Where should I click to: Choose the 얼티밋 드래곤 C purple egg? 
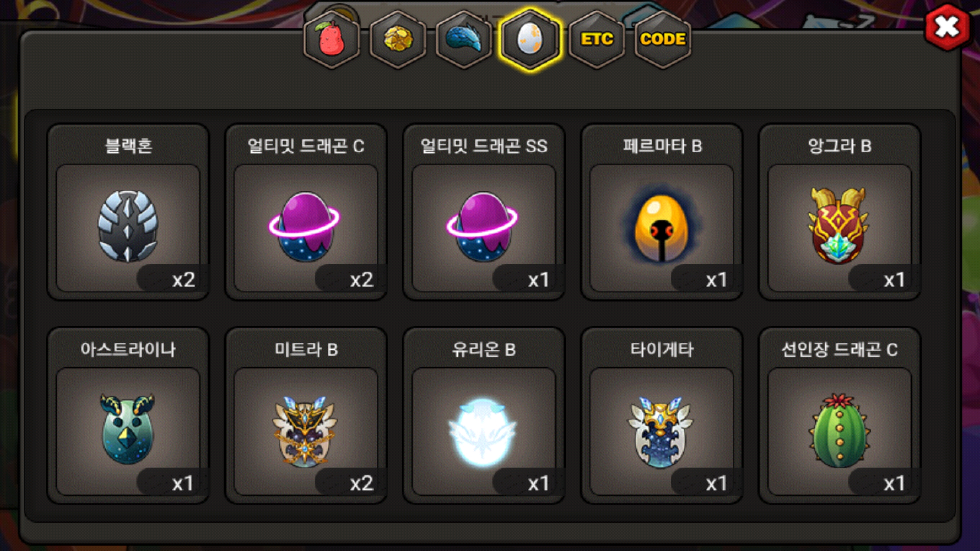pos(306,227)
